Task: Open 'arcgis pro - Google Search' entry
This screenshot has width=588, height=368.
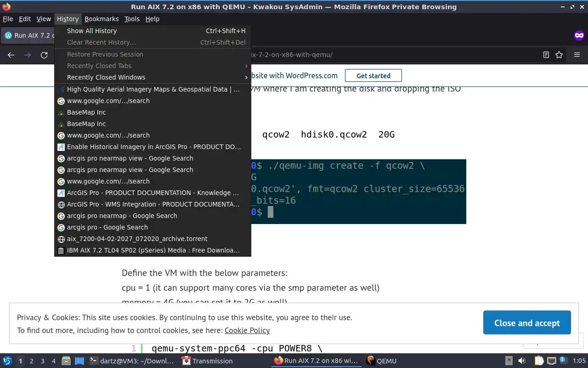Action: coord(153,227)
